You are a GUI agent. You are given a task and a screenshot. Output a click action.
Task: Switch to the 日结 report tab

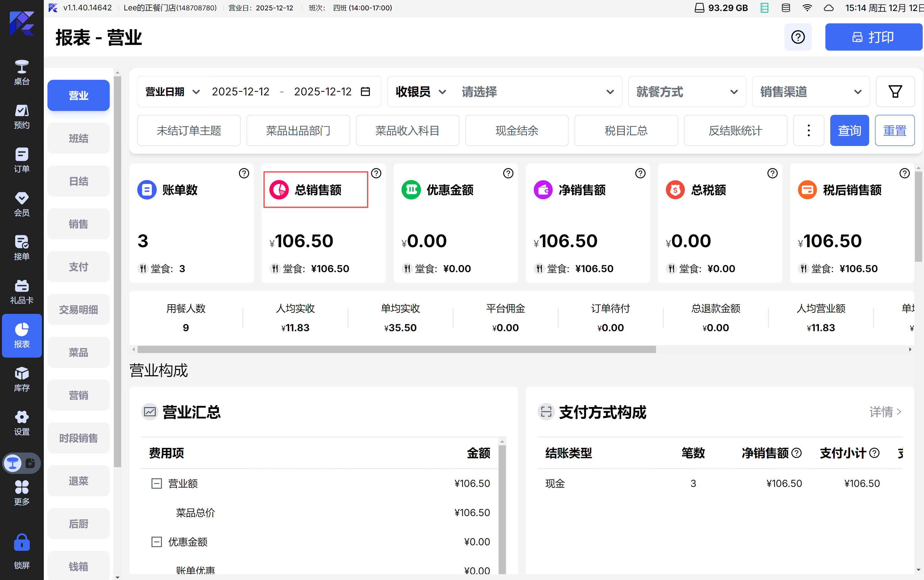[78, 181]
